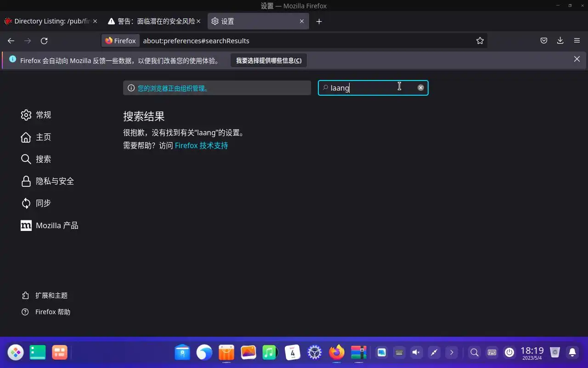Open 扩展和主题 link
588x368 pixels.
(x=45, y=295)
